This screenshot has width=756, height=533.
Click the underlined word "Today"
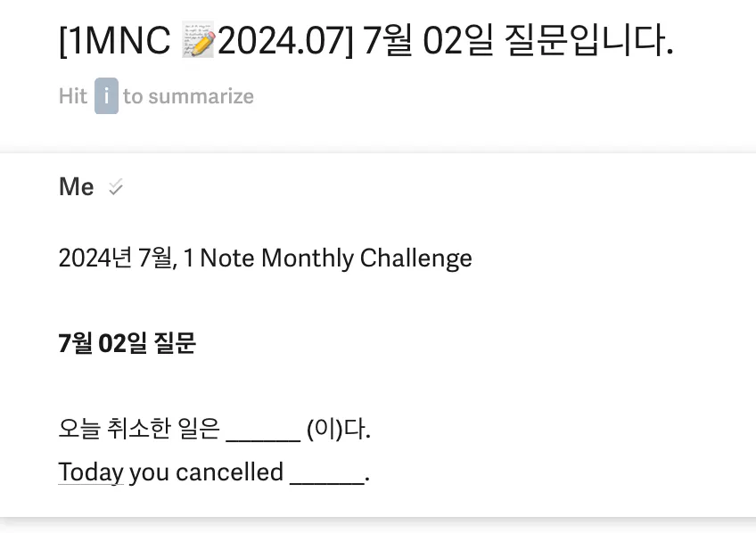(x=91, y=472)
